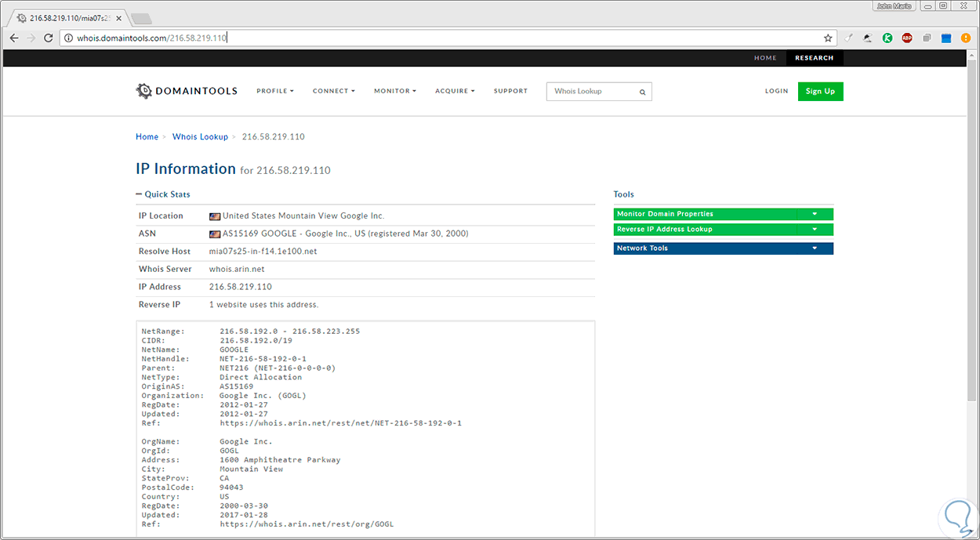Open the Monitor dropdown menu
Image resolution: width=980 pixels, height=540 pixels.
click(395, 91)
